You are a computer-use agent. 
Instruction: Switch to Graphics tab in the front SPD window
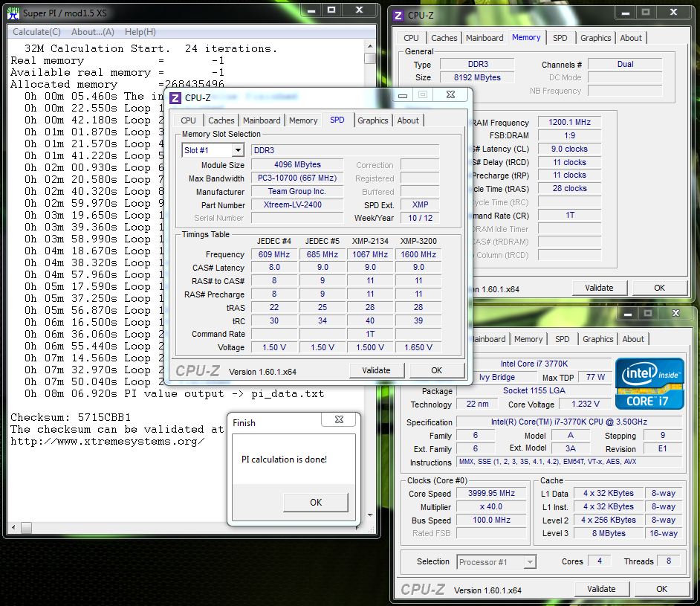click(373, 120)
